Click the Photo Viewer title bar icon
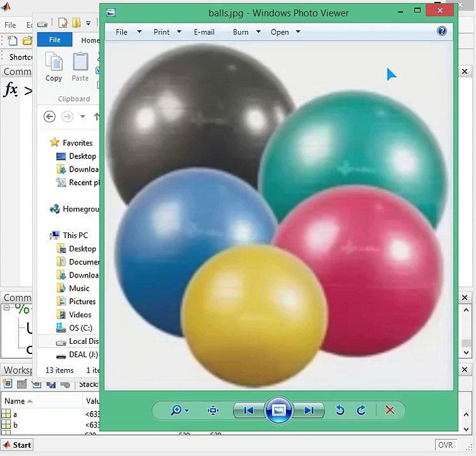This screenshot has height=456, width=476. click(111, 13)
